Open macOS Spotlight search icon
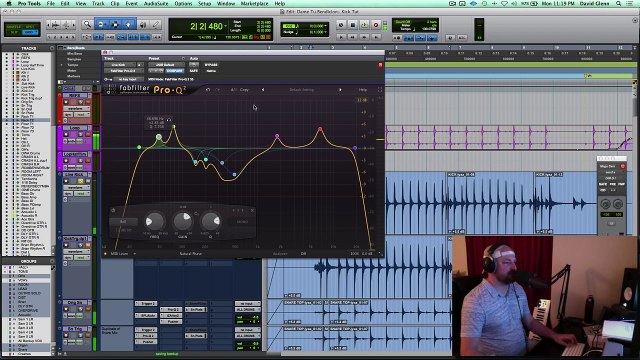Screen dimensions: 640x360 (619, 3)
